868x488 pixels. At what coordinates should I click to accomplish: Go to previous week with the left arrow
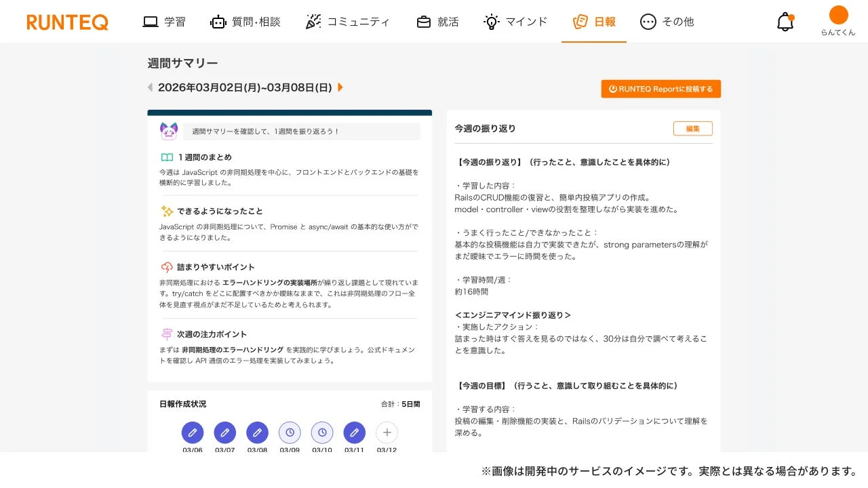pos(149,87)
